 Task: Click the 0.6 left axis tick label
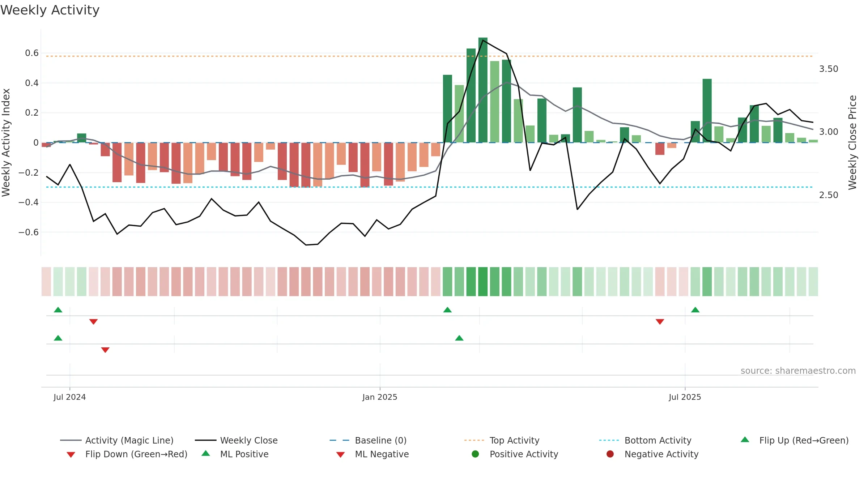[32, 53]
